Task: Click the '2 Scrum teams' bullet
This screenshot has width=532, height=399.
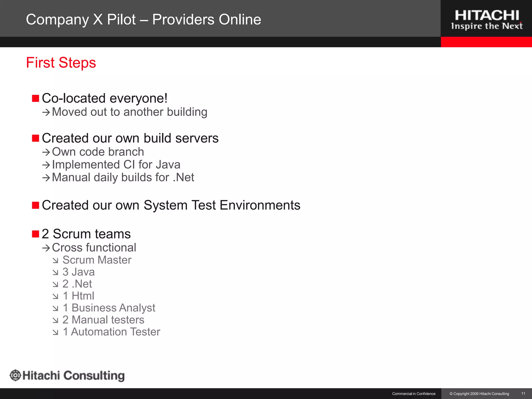Action: [x=86, y=234]
